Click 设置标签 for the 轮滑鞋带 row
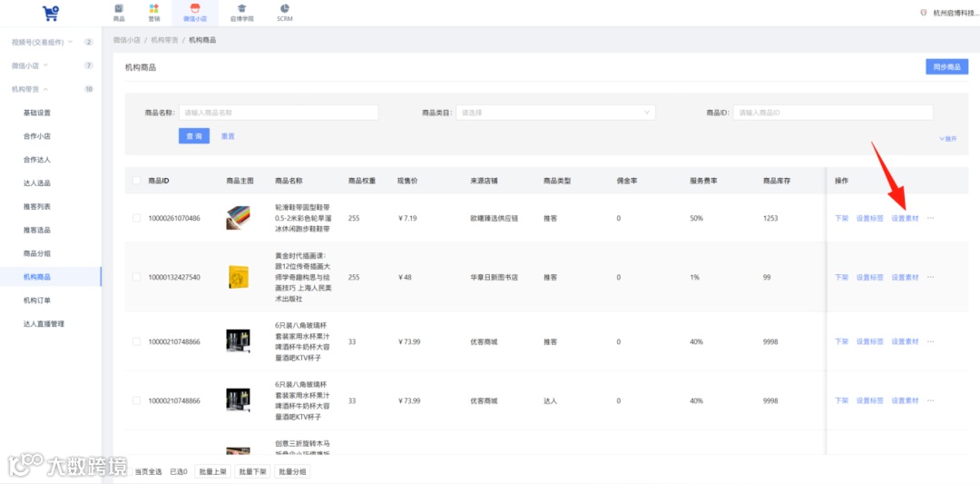 [x=869, y=218]
